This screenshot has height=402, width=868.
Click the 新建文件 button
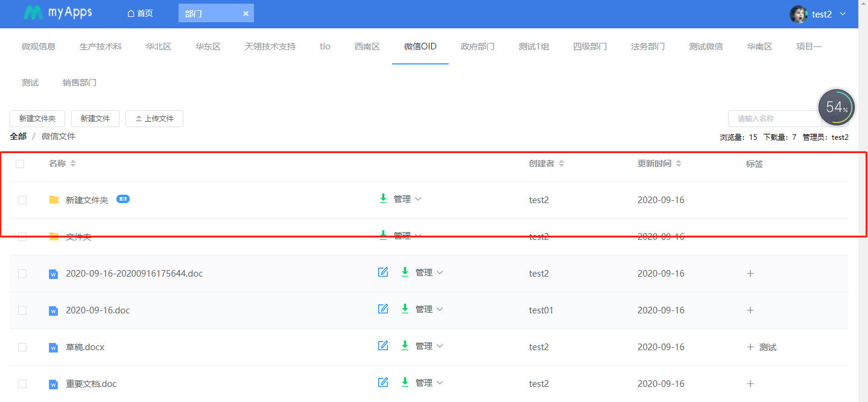(95, 119)
